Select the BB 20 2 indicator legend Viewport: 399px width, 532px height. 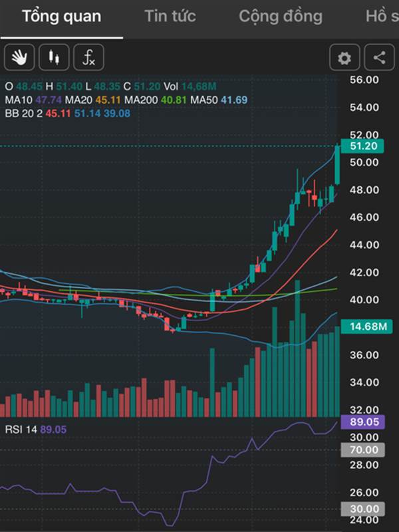(x=68, y=113)
